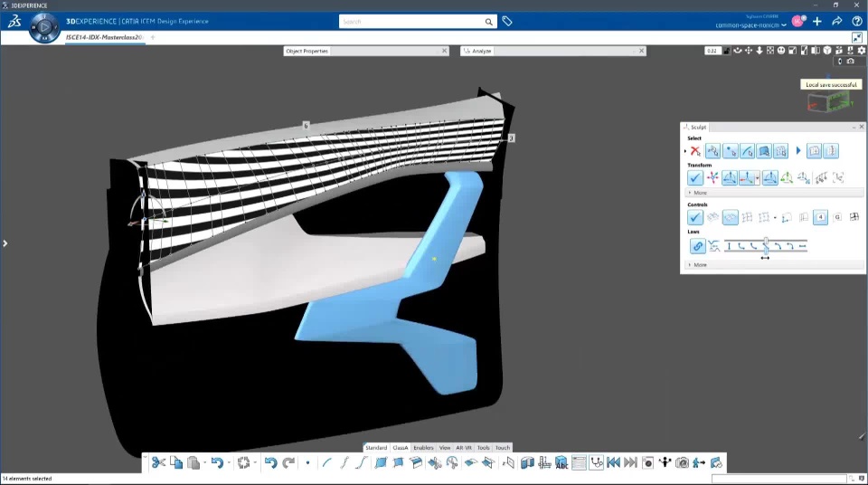Click in the top Search field
868x485 pixels.
click(x=410, y=22)
